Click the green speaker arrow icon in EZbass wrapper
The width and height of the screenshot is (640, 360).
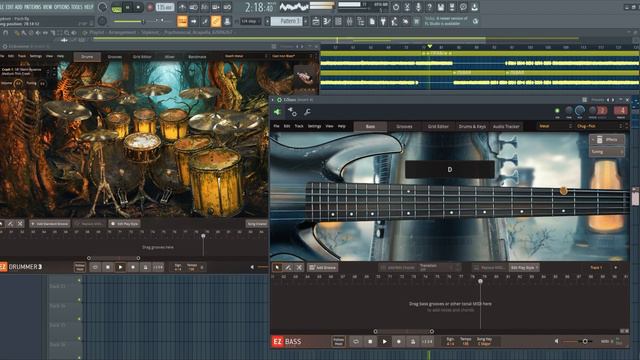278,112
